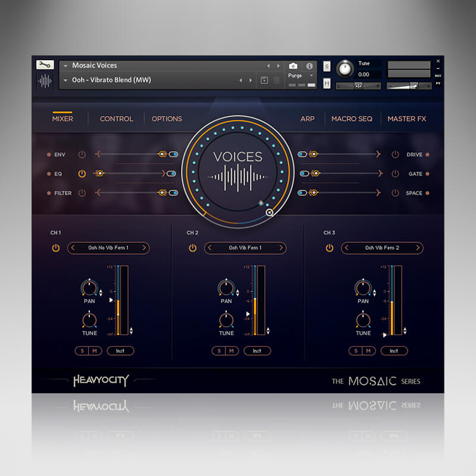Screen dimensions: 476x476
Task: Click the save preset disk icon
Action: (x=264, y=80)
